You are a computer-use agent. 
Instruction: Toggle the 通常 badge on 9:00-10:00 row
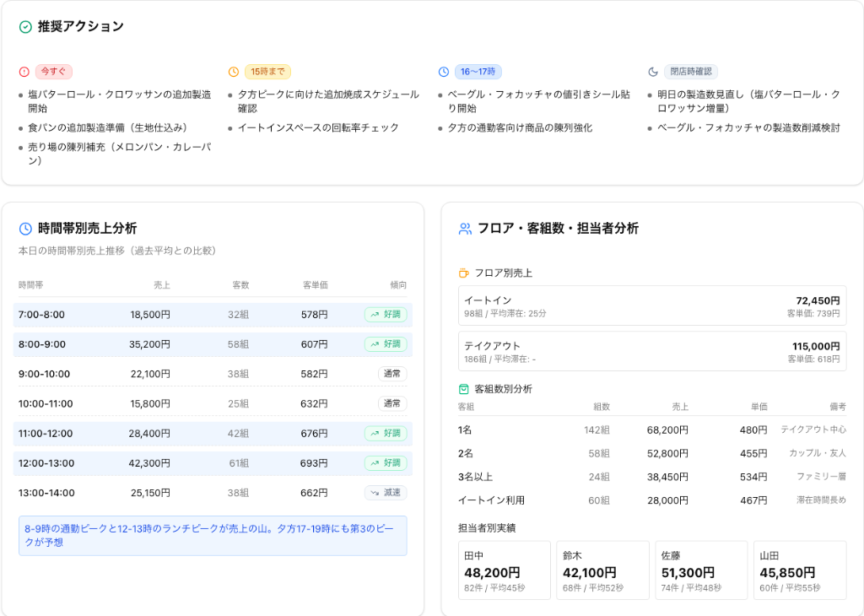(x=392, y=374)
